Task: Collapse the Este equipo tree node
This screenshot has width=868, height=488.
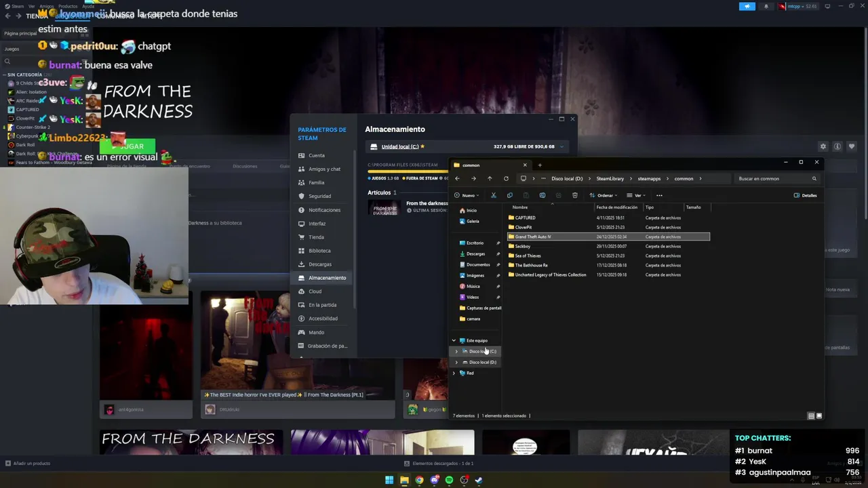Action: pos(454,340)
